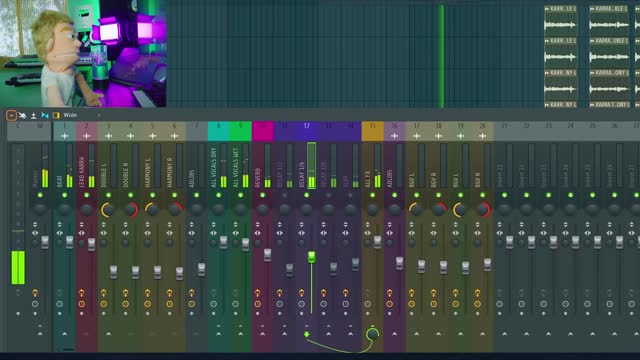The width and height of the screenshot is (640, 360).
Task: Click the track 20 BGV R pan knob
Action: tap(482, 210)
